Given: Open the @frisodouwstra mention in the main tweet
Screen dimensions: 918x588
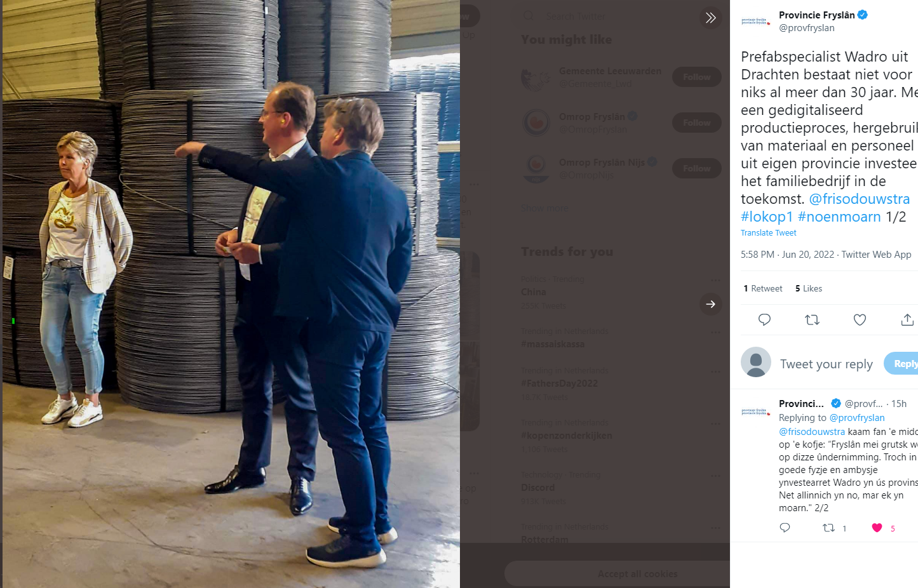Looking at the screenshot, I should pyautogui.click(x=859, y=199).
